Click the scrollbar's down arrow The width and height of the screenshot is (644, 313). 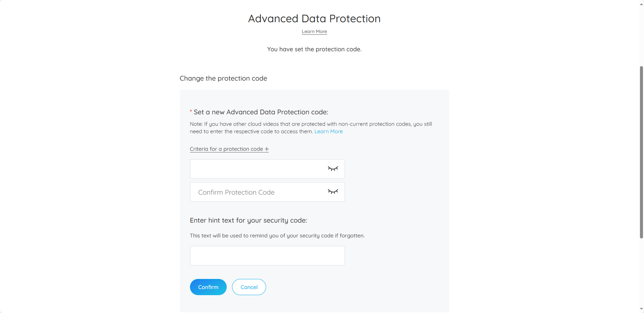(x=641, y=309)
